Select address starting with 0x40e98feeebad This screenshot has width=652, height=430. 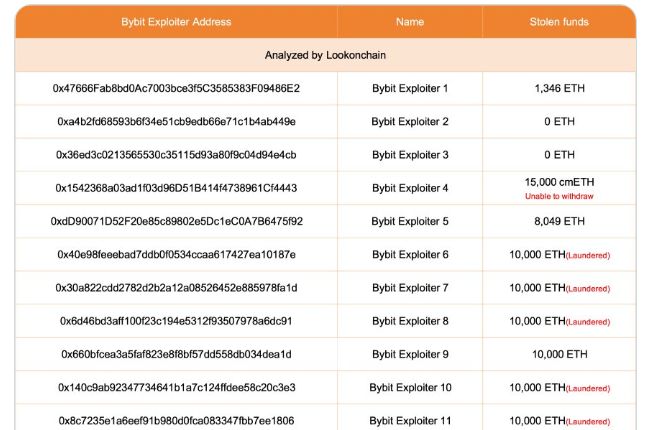click(x=176, y=255)
